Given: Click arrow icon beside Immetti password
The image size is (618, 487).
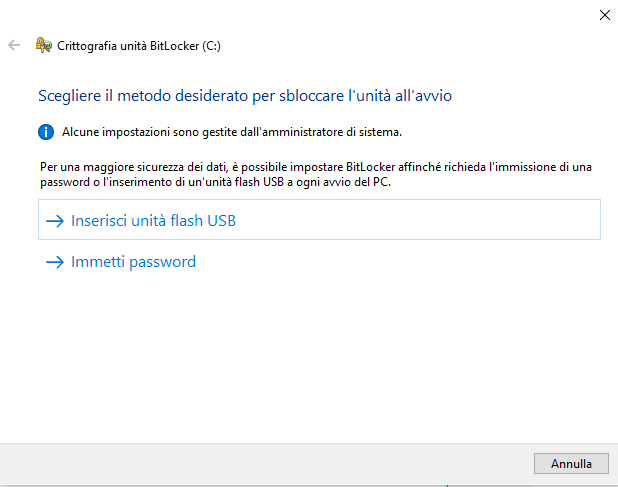Looking at the screenshot, I should pyautogui.click(x=55, y=262).
